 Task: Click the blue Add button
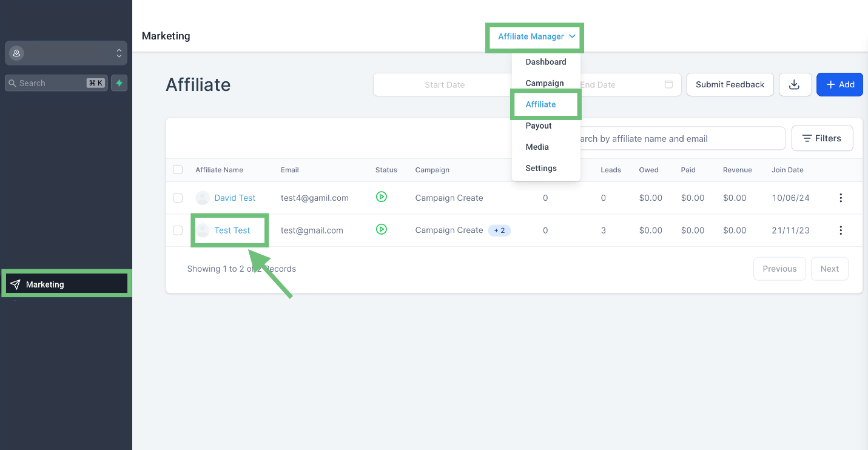coord(839,84)
